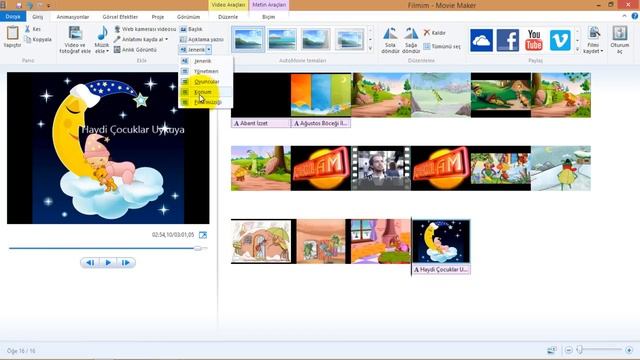Take an Anlık Görüntü snapshot

135,49
